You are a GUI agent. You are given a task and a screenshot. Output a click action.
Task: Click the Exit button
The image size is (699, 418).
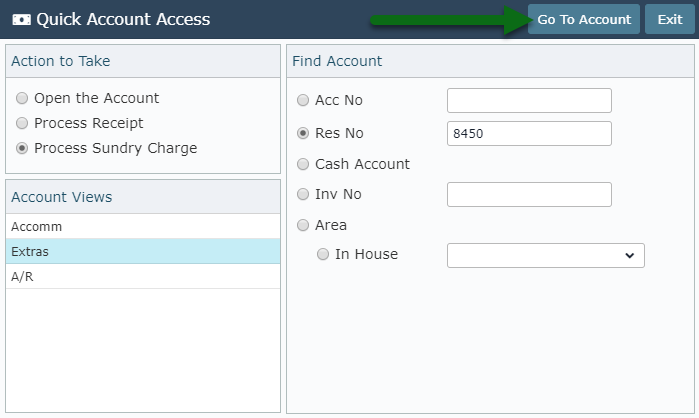coord(670,19)
